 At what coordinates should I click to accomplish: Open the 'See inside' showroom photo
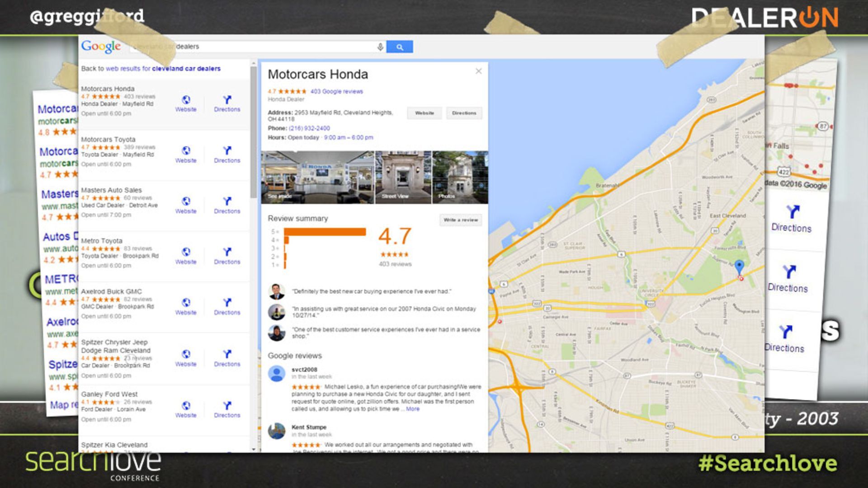coord(318,177)
